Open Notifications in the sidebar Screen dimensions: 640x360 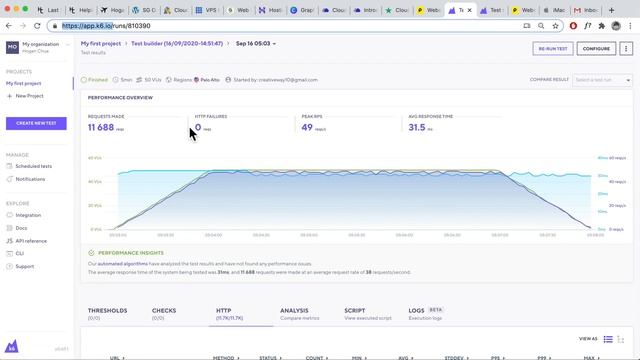pos(26,179)
